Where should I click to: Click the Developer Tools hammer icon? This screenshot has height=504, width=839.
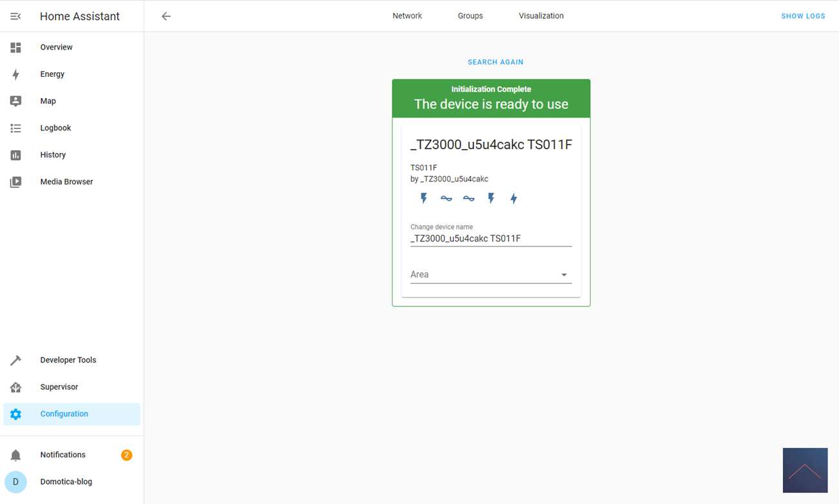15,360
